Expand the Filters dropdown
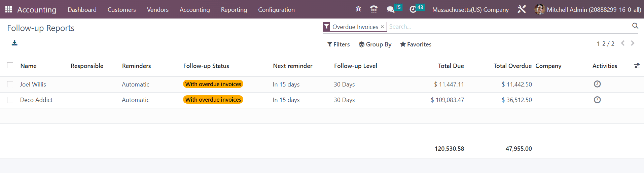The width and height of the screenshot is (644, 173). click(x=338, y=44)
